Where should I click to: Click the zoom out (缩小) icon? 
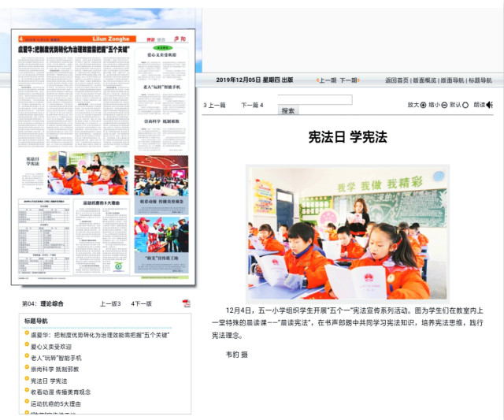coord(444,105)
